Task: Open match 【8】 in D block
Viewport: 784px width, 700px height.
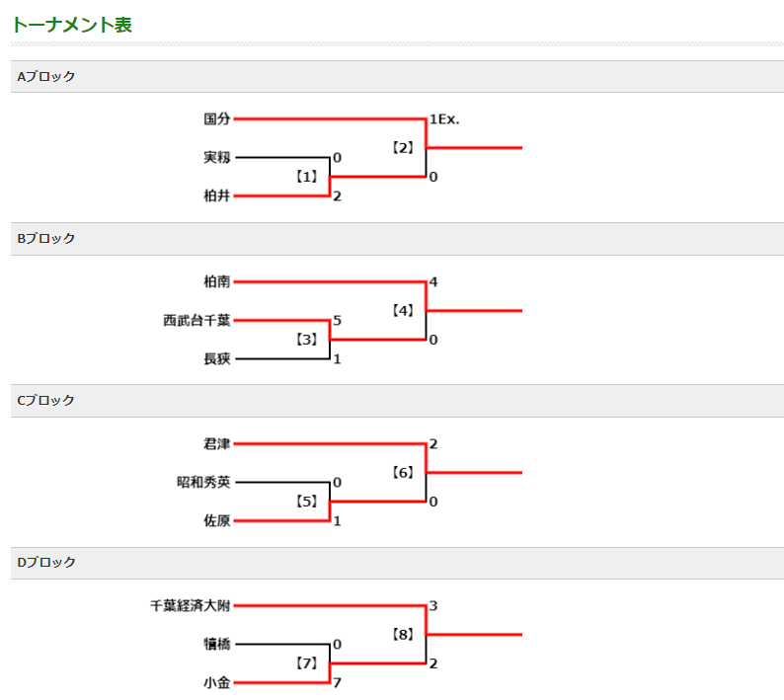Action: click(x=403, y=635)
